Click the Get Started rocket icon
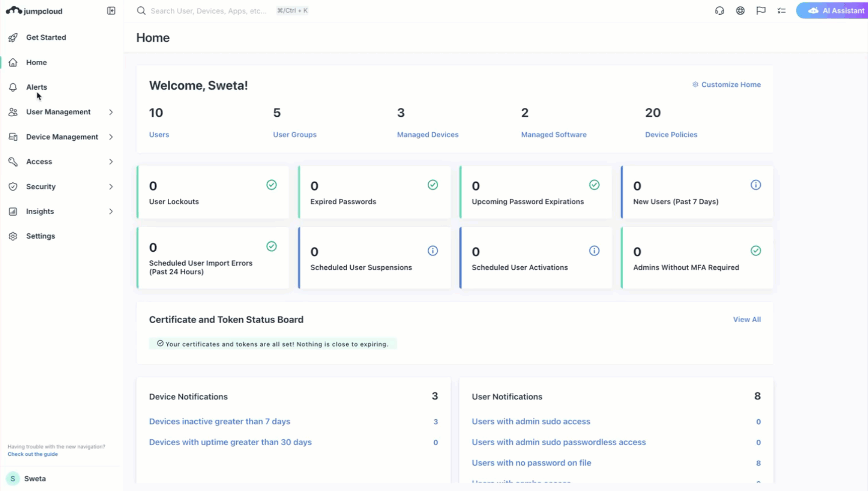Viewport: 868px width, 491px height. pyautogui.click(x=13, y=37)
